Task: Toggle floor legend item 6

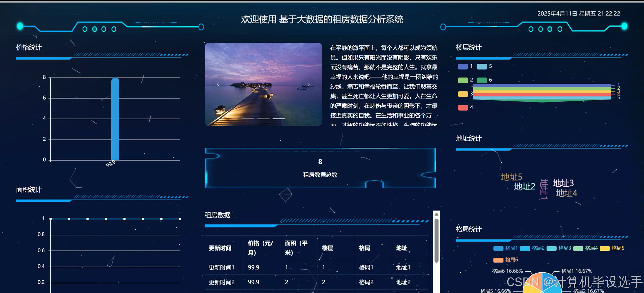Action: pos(484,80)
